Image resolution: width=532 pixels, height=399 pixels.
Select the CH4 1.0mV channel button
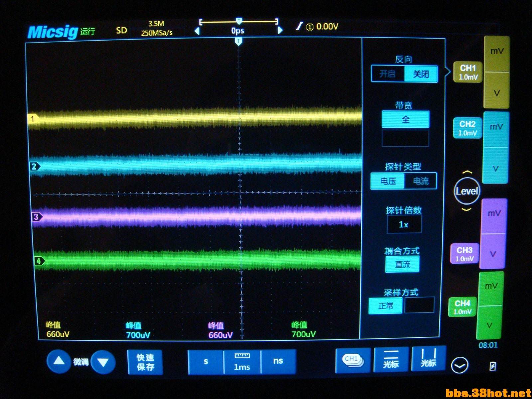click(463, 307)
